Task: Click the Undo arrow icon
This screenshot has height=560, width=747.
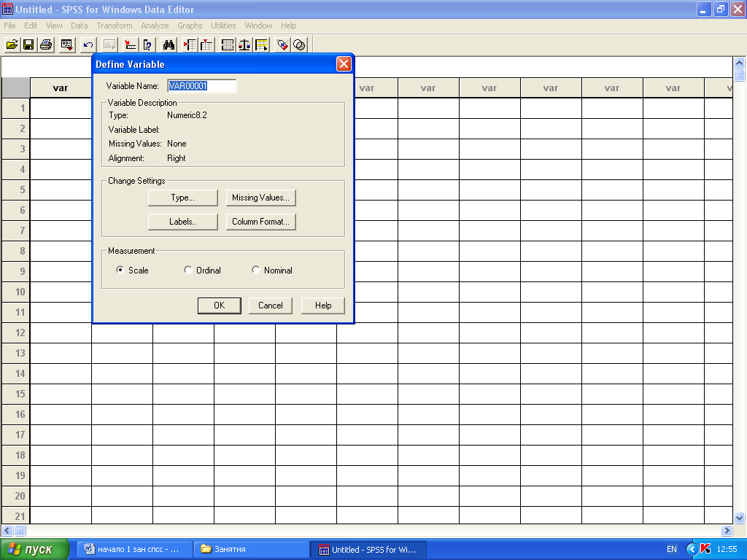Action: pyautogui.click(x=88, y=44)
